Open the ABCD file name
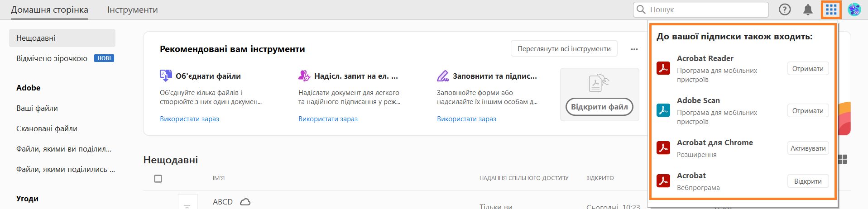This screenshot has width=868, height=209. (x=223, y=202)
